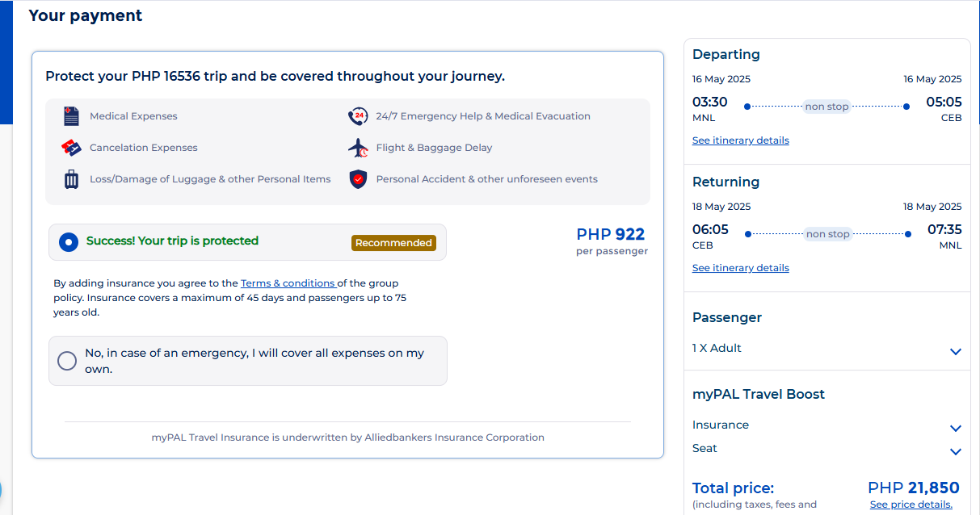See itinerary details for returning flight
The height and width of the screenshot is (515, 980).
coord(740,268)
